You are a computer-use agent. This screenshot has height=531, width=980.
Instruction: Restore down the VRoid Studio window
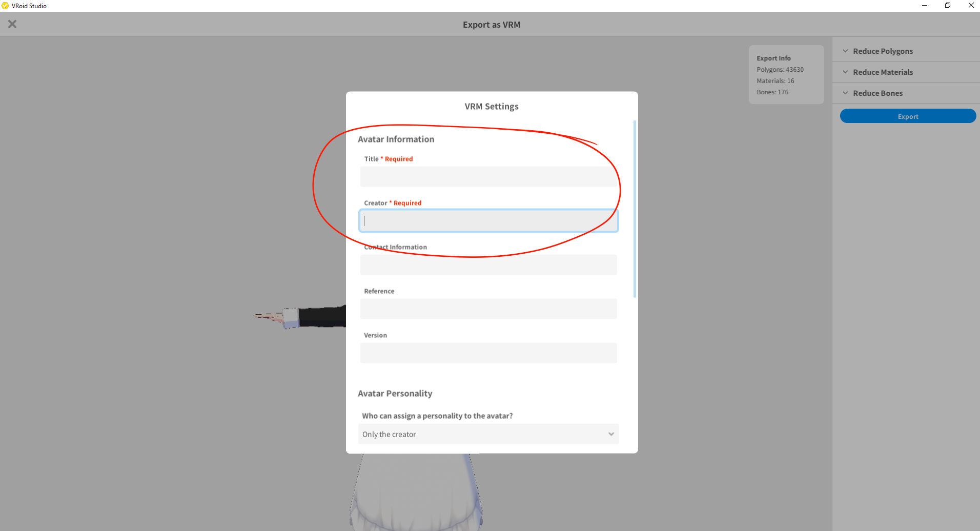pyautogui.click(x=948, y=6)
